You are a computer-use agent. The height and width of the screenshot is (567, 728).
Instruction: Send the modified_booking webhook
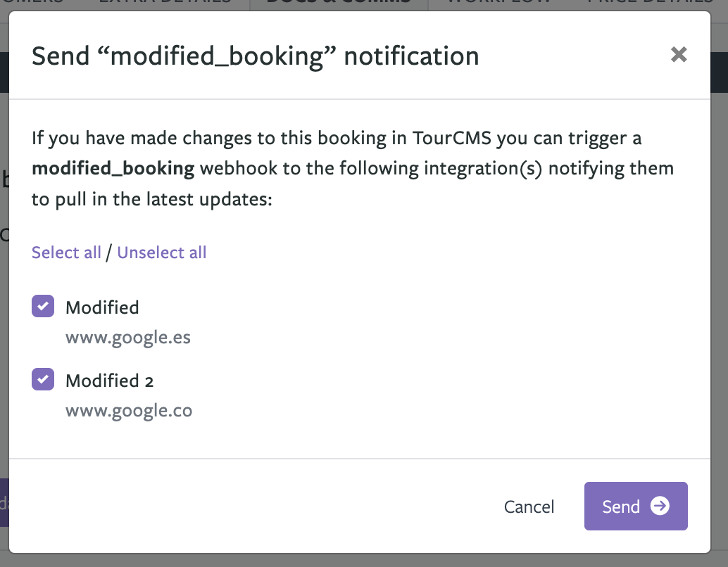636,506
